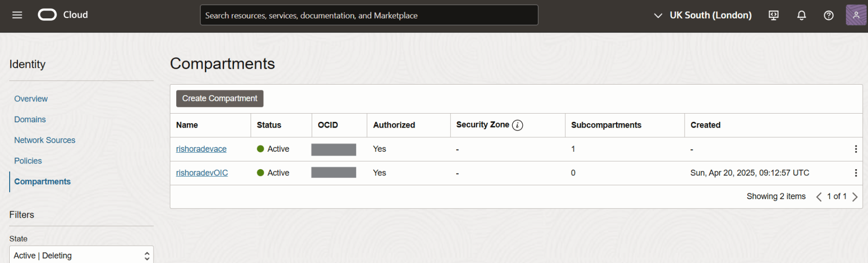The width and height of the screenshot is (868, 263).
Task: Select Overview in Identity sidebar
Action: tap(31, 99)
